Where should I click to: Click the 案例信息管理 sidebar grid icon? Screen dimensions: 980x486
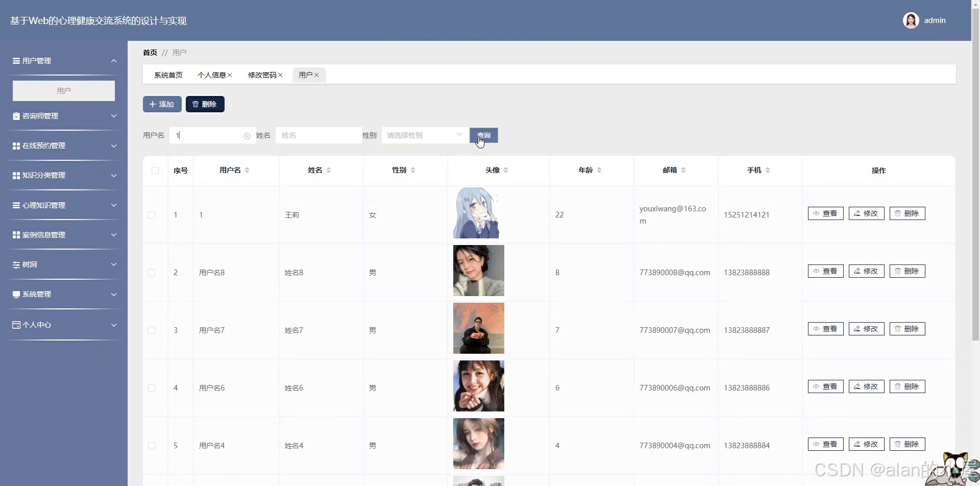click(16, 235)
